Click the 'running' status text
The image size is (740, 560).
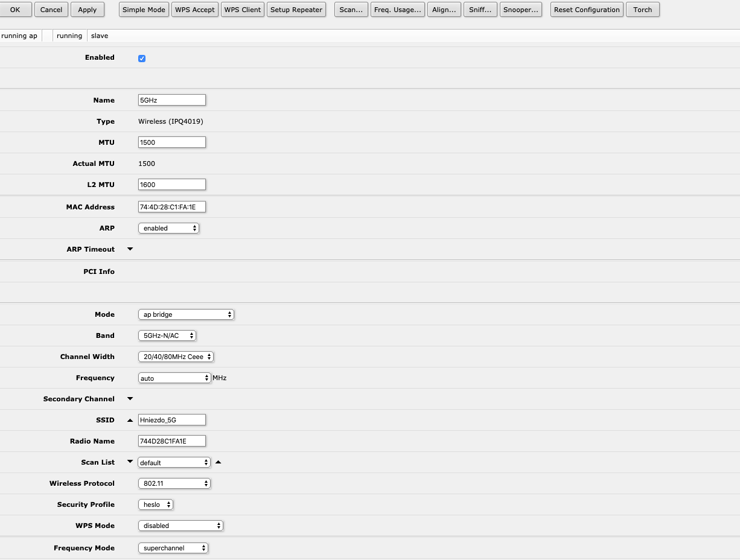coord(69,36)
